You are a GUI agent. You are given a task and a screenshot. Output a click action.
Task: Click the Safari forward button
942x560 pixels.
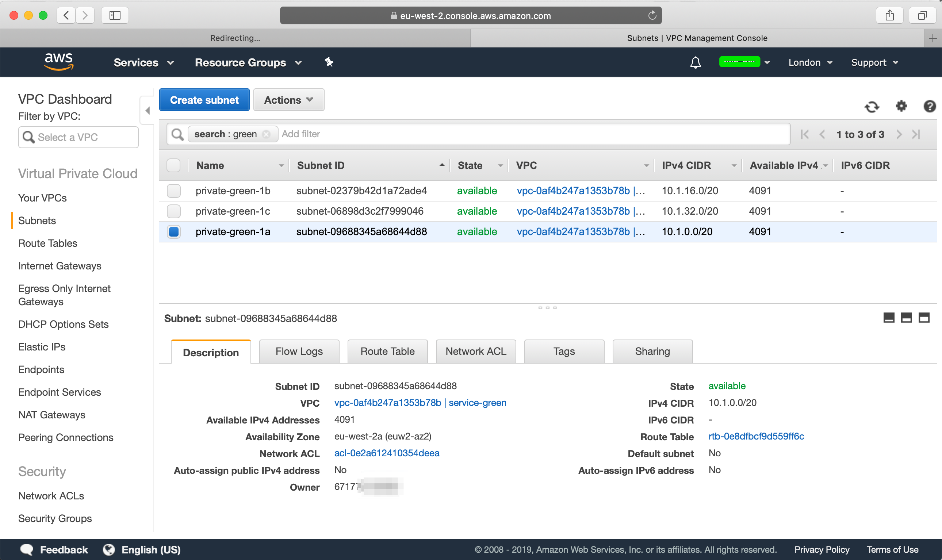click(x=85, y=15)
